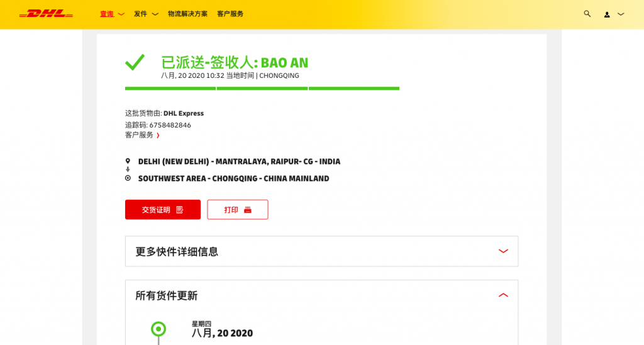Click the 已派送-签收人: BAO AN heading
Image resolution: width=644 pixels, height=345 pixels.
pyautogui.click(x=235, y=62)
